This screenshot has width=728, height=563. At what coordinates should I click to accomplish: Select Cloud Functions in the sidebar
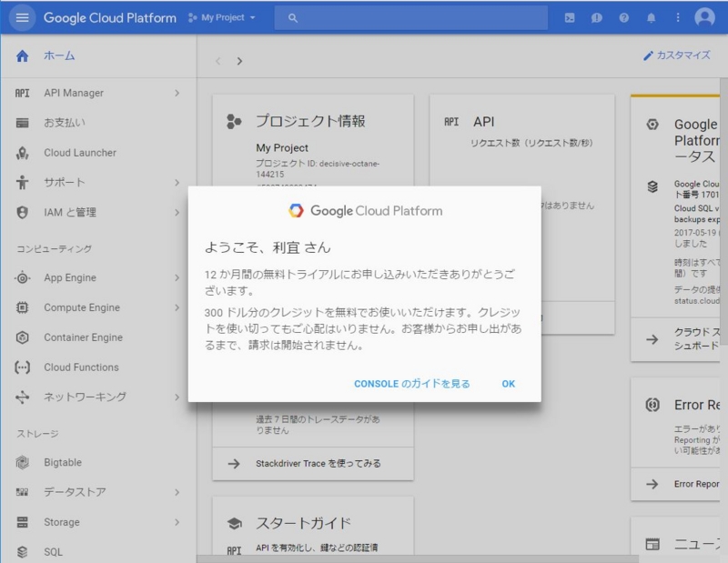click(x=81, y=367)
